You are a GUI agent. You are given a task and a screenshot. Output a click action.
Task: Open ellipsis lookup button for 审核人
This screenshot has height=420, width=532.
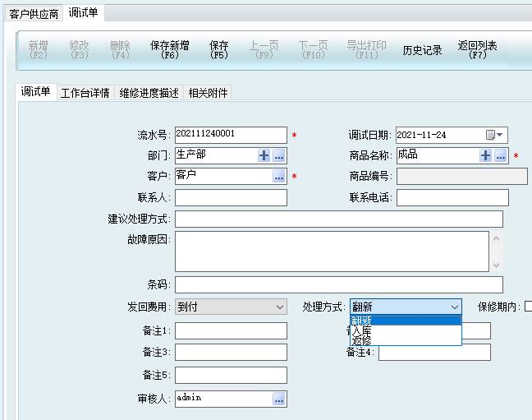pyautogui.click(x=279, y=399)
